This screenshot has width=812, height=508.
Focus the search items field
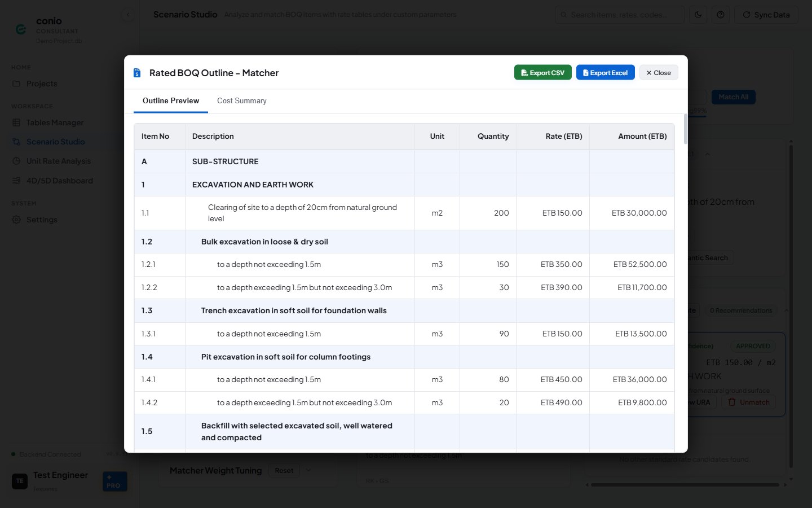point(619,15)
